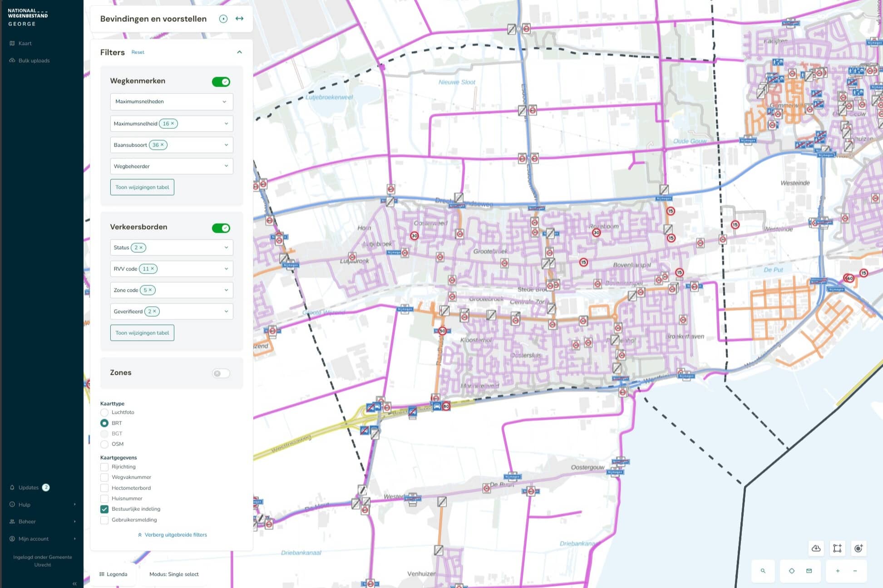
Task: Click the filters Reset link
Action: click(x=138, y=52)
